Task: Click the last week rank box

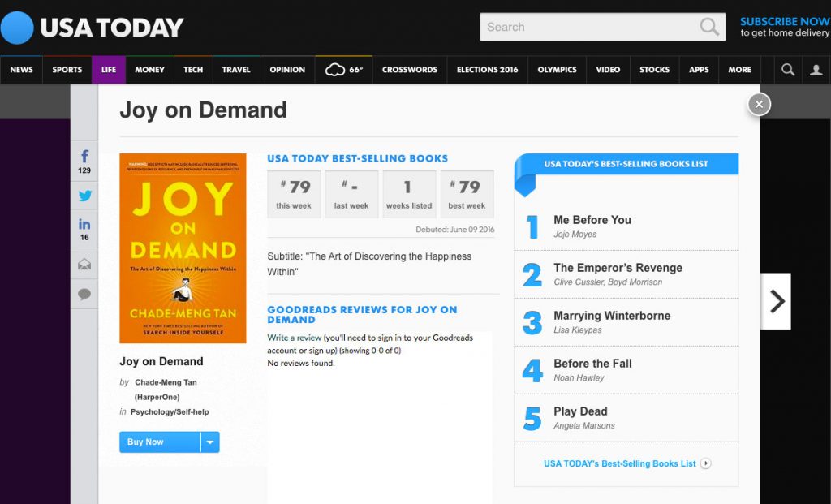Action: [351, 195]
